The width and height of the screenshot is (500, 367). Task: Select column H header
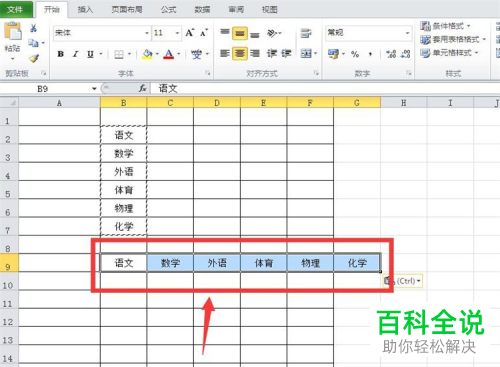[403, 103]
